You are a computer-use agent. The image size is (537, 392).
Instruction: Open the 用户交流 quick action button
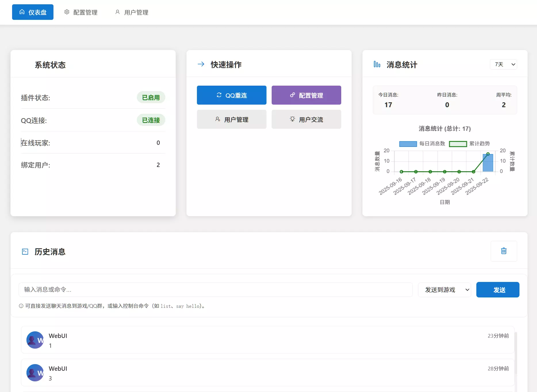pyautogui.click(x=306, y=119)
